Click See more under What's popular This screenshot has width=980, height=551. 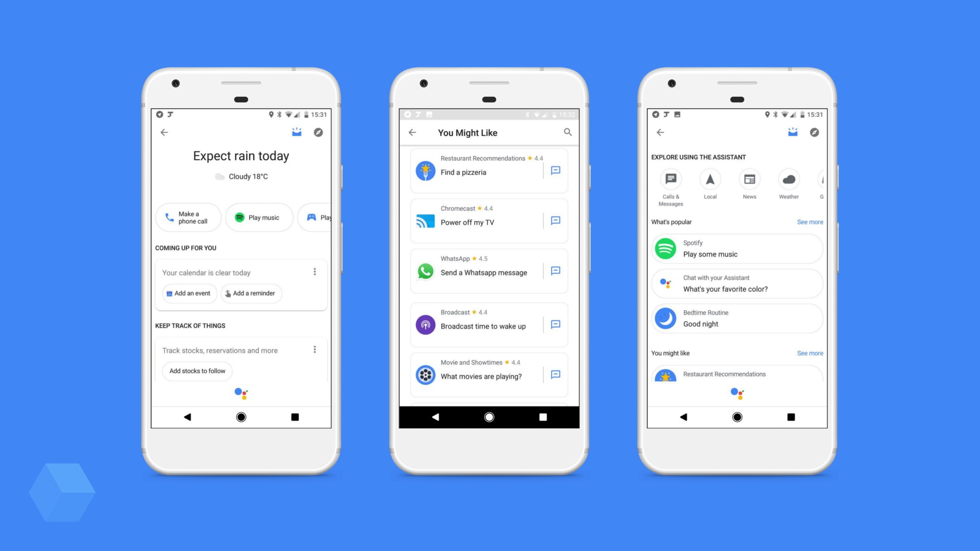point(808,222)
